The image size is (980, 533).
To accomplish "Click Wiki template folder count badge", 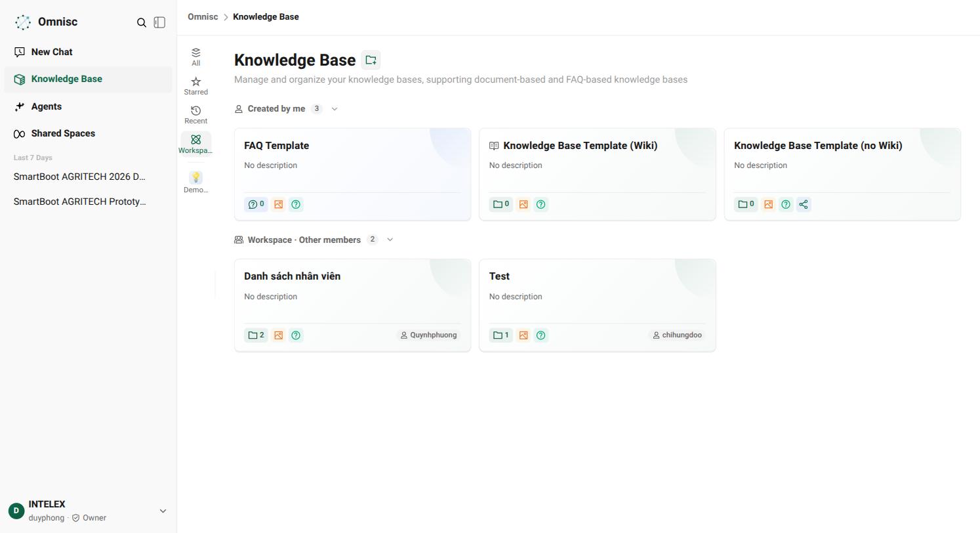I will pos(501,204).
